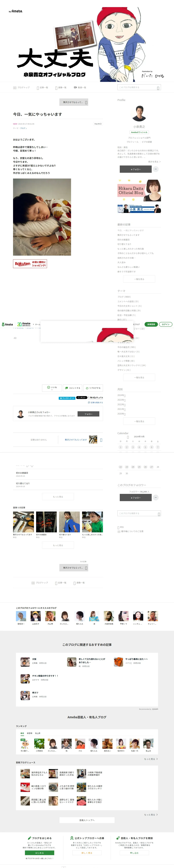Click the Ameba logo in the blog header
The height and width of the screenshot is (868, 174).
tap(16, 11)
